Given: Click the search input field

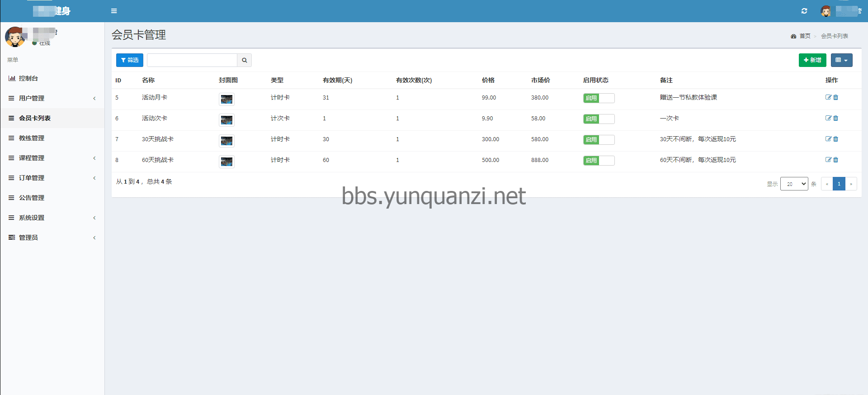Looking at the screenshot, I should tap(192, 60).
